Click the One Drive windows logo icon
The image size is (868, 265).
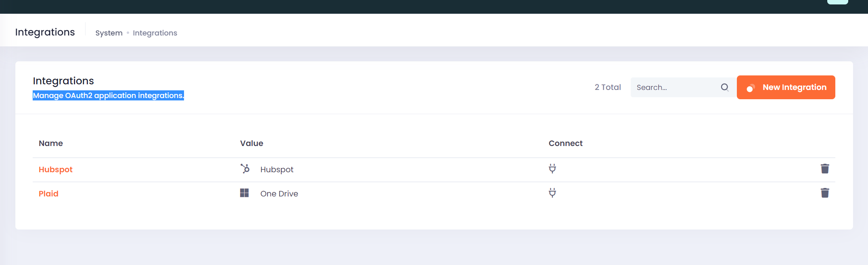[x=245, y=193]
